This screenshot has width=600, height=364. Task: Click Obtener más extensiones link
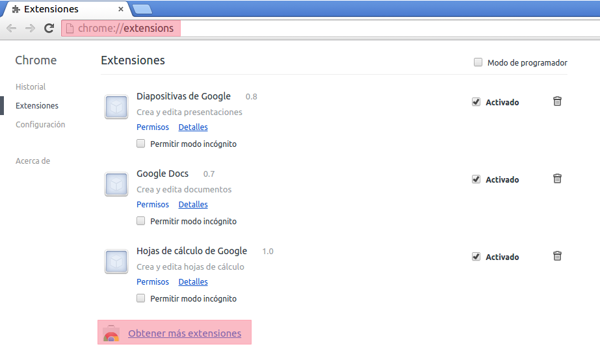click(185, 333)
